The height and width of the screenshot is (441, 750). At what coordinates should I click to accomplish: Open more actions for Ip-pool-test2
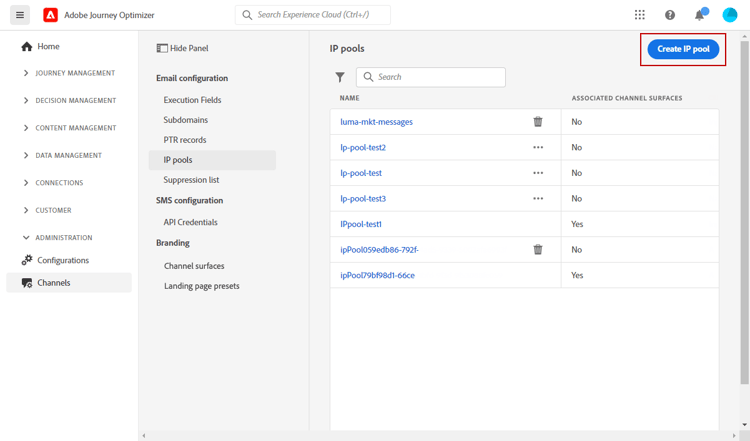coord(538,148)
